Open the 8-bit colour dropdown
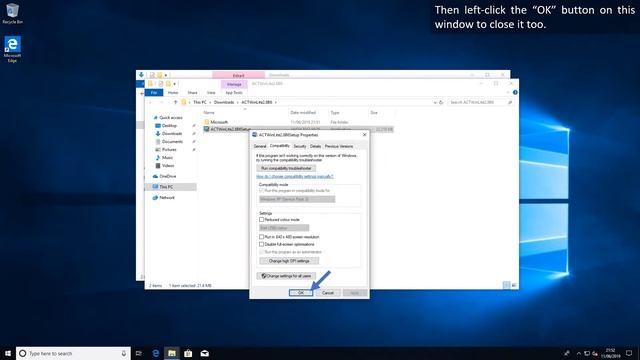 284,228
